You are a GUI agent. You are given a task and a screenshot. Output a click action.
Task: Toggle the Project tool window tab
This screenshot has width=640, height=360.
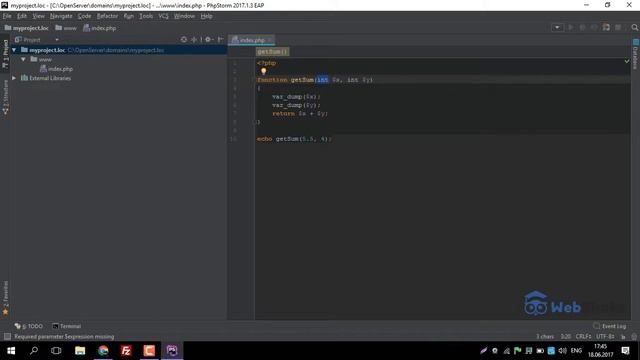[5, 53]
